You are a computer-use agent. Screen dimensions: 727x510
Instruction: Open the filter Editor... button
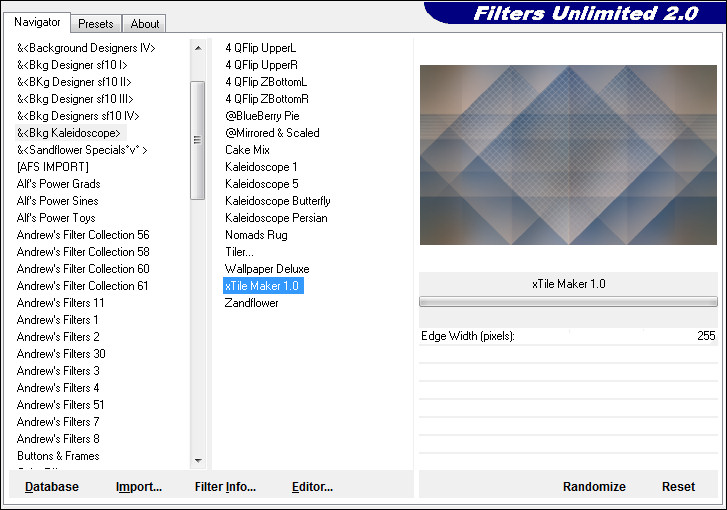point(312,487)
